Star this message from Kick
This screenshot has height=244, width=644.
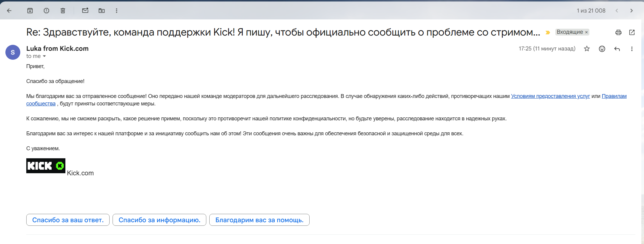tap(587, 49)
